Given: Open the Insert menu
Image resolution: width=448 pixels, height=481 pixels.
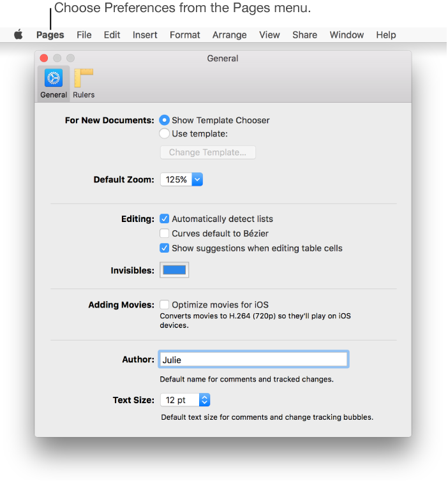Looking at the screenshot, I should tap(145, 35).
